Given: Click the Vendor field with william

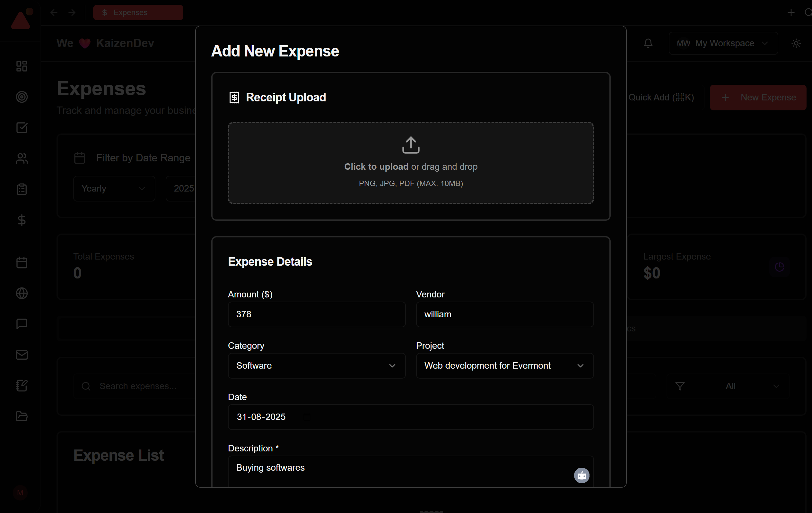Looking at the screenshot, I should (505, 314).
